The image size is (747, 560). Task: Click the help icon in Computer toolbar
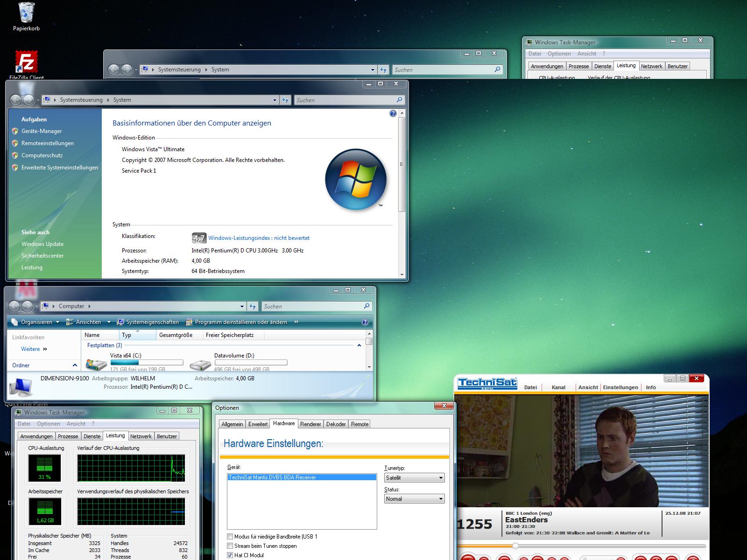[365, 322]
